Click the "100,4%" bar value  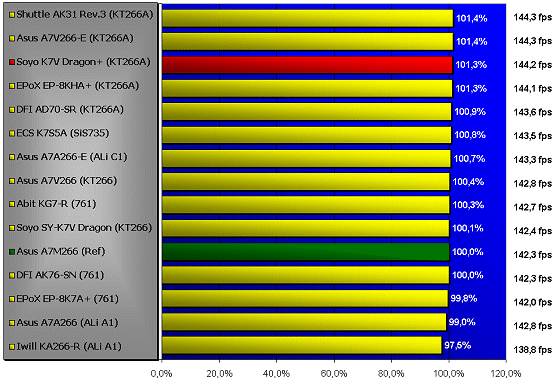(x=468, y=182)
